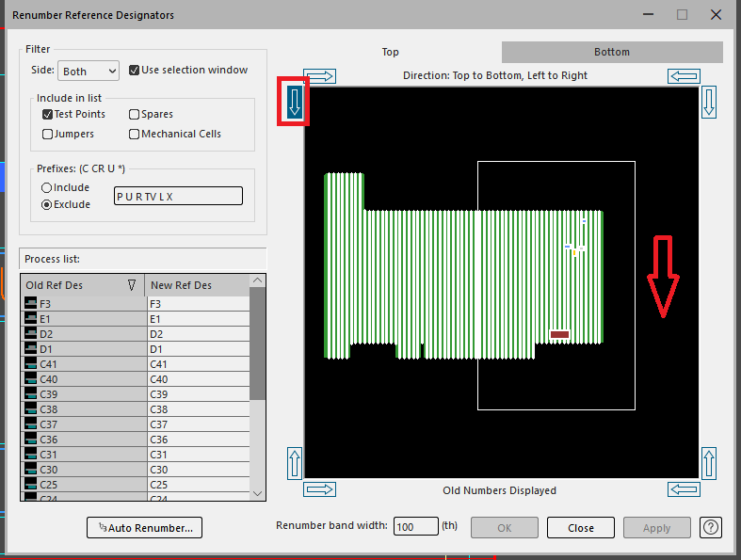Open the Side dropdown set to Both
Image resolution: width=741 pixels, height=560 pixels.
pyautogui.click(x=89, y=71)
